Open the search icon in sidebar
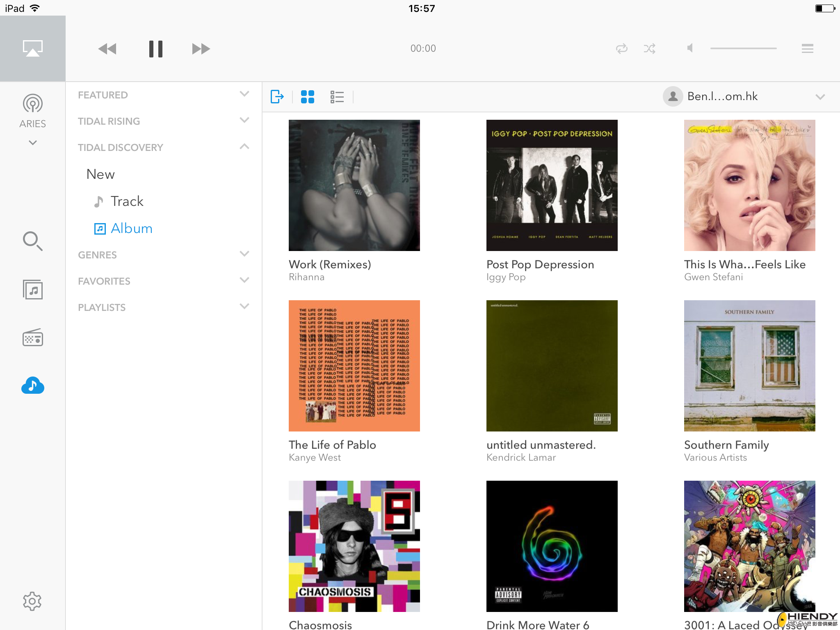 33,241
